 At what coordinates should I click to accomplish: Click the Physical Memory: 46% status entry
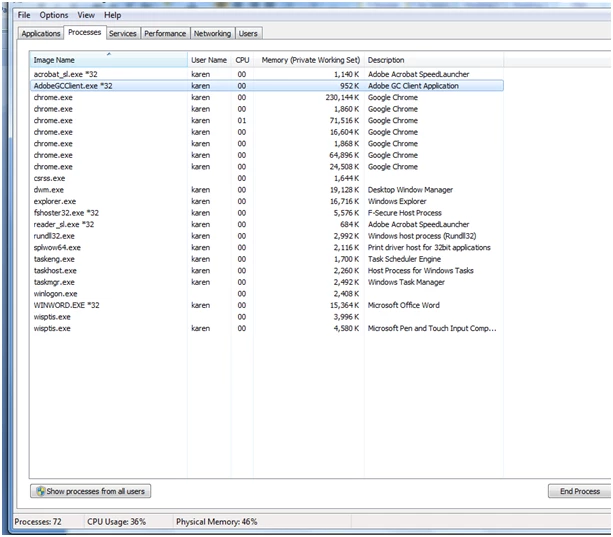[x=217, y=522]
